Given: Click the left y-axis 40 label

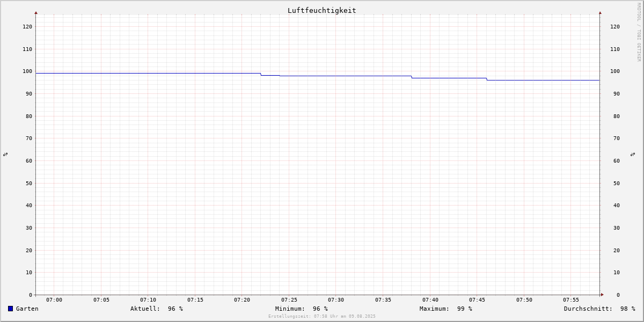Looking at the screenshot, I should (x=29, y=206).
